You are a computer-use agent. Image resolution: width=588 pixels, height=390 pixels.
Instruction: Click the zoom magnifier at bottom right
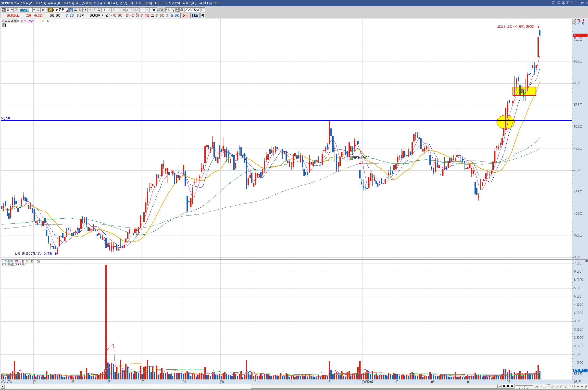pos(574,387)
